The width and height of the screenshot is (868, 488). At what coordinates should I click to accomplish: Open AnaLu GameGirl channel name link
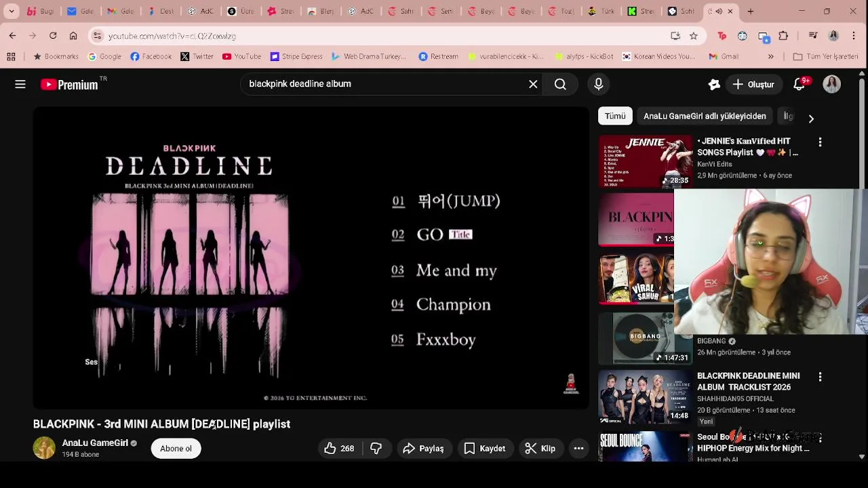tap(95, 443)
